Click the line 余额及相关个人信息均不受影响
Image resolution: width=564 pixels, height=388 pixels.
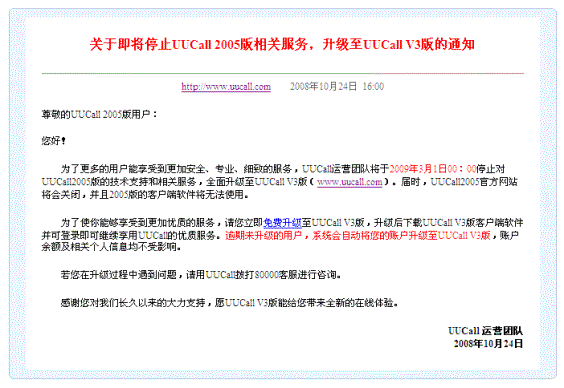point(111,247)
